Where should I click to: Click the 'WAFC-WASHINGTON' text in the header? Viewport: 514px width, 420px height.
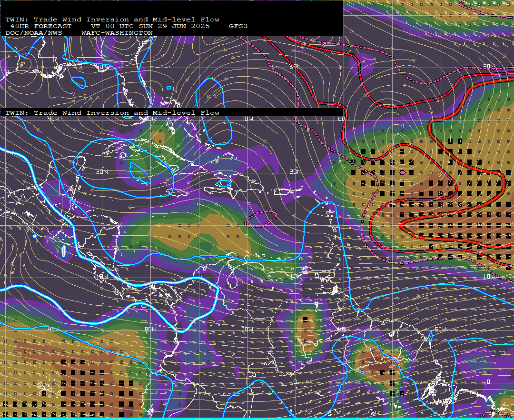click(x=117, y=33)
